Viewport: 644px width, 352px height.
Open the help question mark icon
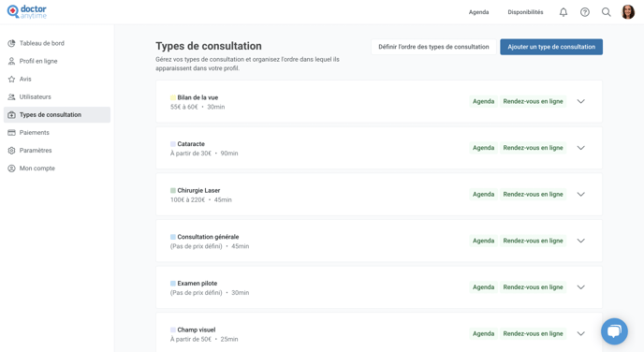[585, 12]
